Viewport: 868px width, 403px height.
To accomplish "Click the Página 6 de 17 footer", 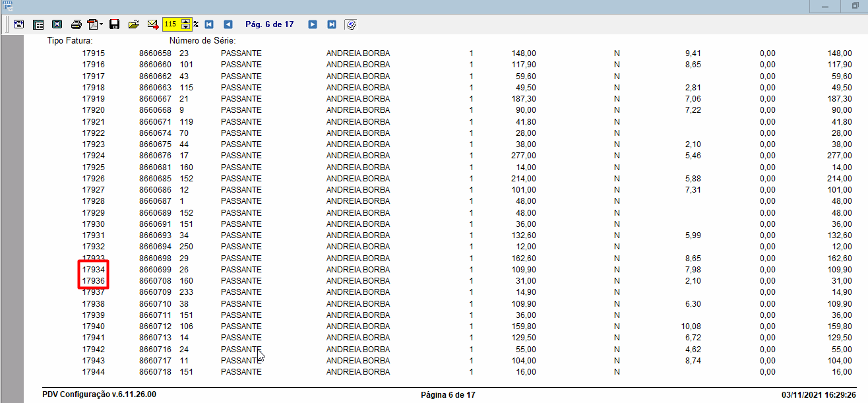I will tap(448, 395).
